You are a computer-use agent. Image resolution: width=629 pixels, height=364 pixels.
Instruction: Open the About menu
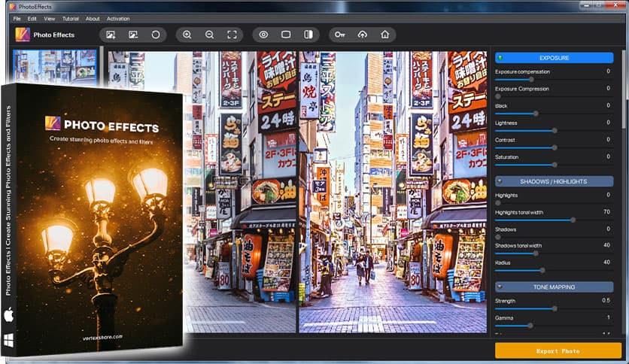coord(93,19)
